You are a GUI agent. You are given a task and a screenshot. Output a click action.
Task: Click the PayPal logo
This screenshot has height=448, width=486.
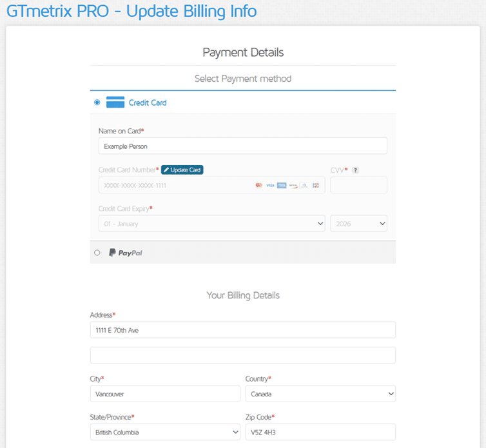(126, 253)
